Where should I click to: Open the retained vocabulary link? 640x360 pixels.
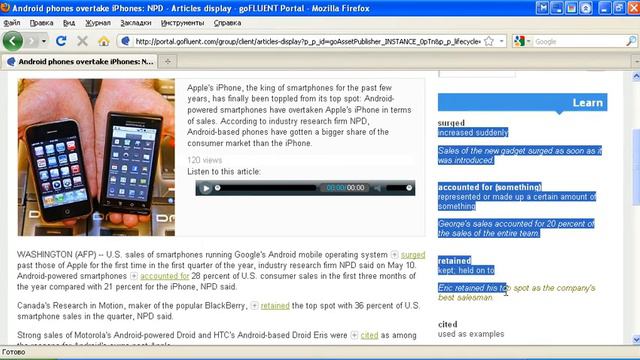pos(275,306)
